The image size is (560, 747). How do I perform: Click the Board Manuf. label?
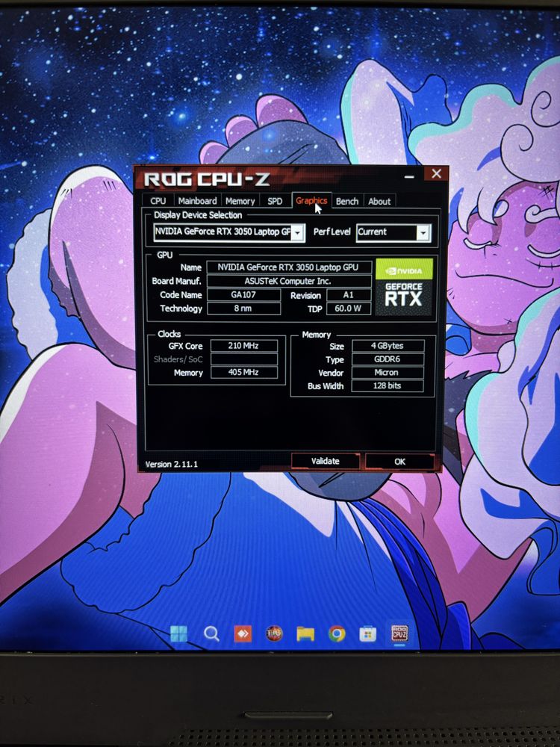click(177, 281)
